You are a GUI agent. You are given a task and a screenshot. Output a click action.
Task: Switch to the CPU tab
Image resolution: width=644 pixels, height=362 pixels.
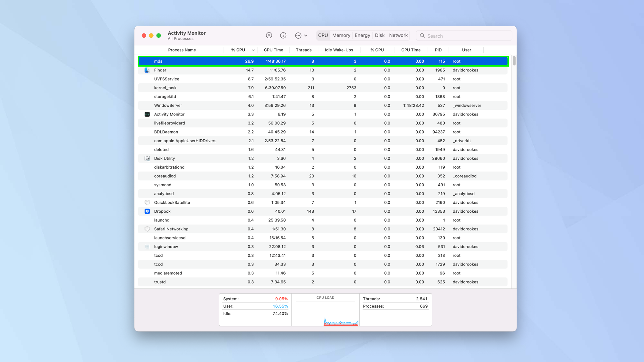point(323,35)
